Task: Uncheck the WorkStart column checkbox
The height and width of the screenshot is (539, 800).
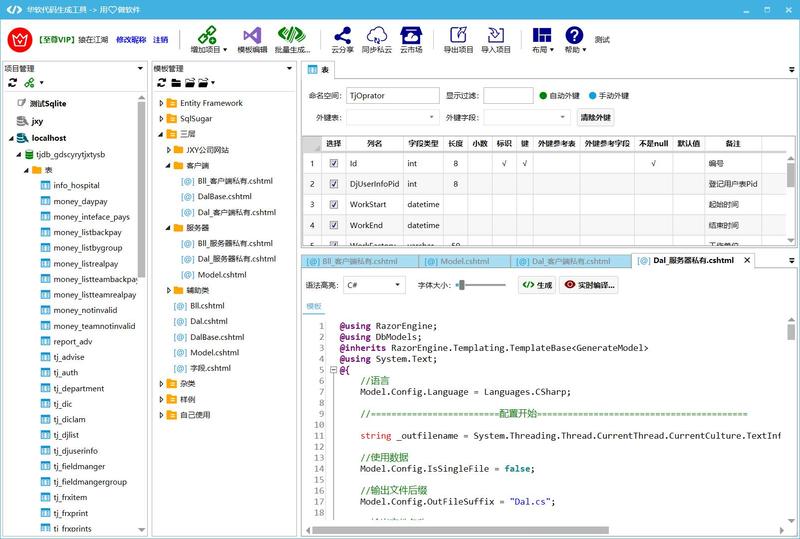Action: click(x=334, y=204)
